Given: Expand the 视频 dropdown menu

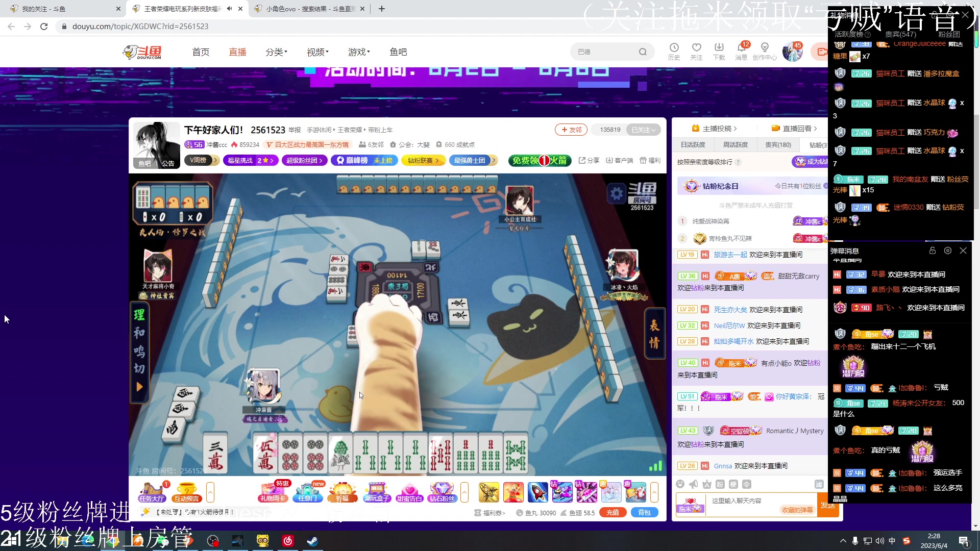Looking at the screenshot, I should 317,52.
